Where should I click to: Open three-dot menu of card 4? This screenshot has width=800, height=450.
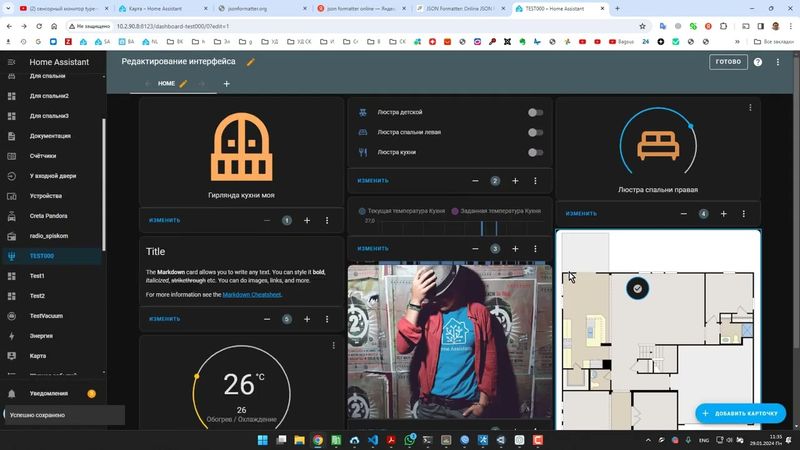click(x=743, y=214)
